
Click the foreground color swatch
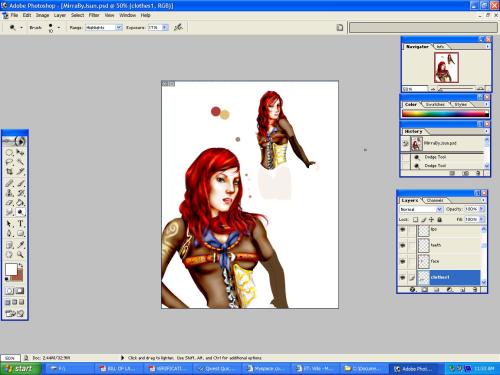(x=11, y=269)
